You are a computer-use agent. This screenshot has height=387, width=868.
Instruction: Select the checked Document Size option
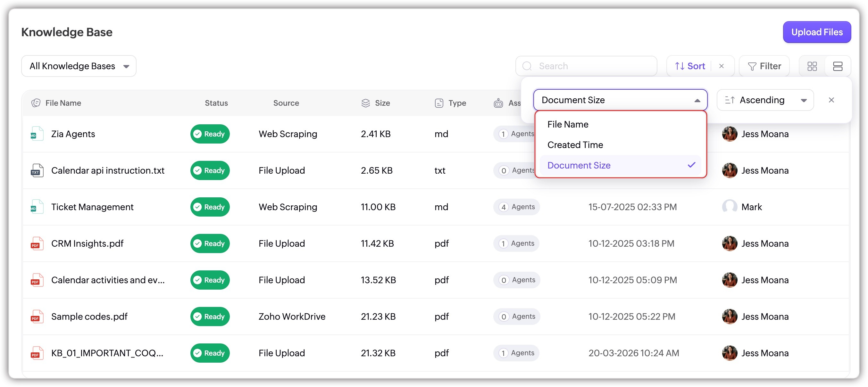coord(579,165)
